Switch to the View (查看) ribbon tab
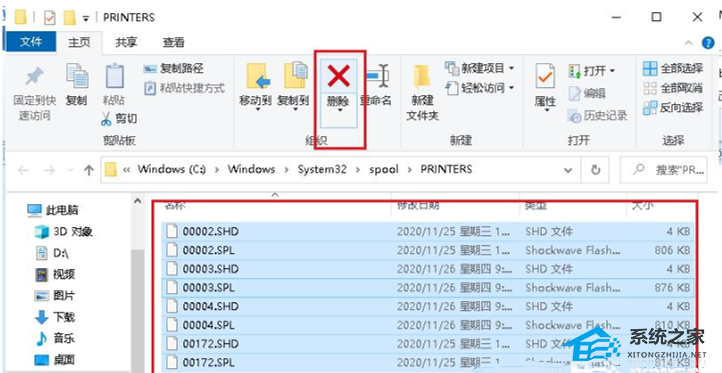Viewport: 722px width, 373px height. click(x=173, y=43)
